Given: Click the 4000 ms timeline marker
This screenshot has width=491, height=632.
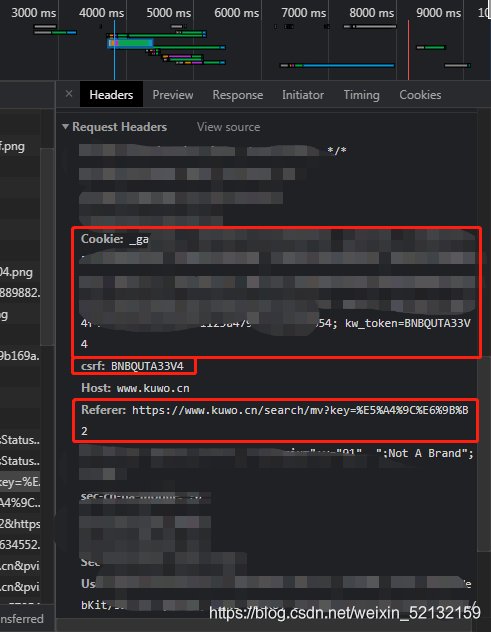Looking at the screenshot, I should pos(101,13).
